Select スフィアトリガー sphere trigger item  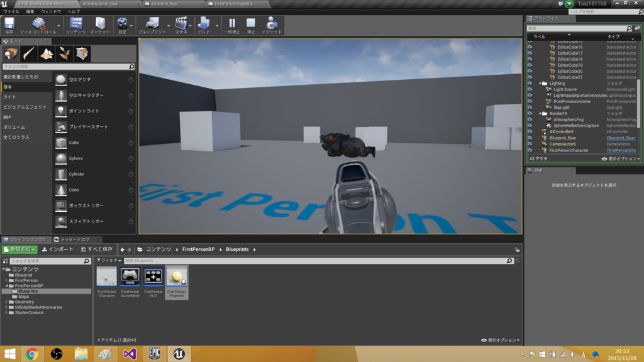(94, 221)
